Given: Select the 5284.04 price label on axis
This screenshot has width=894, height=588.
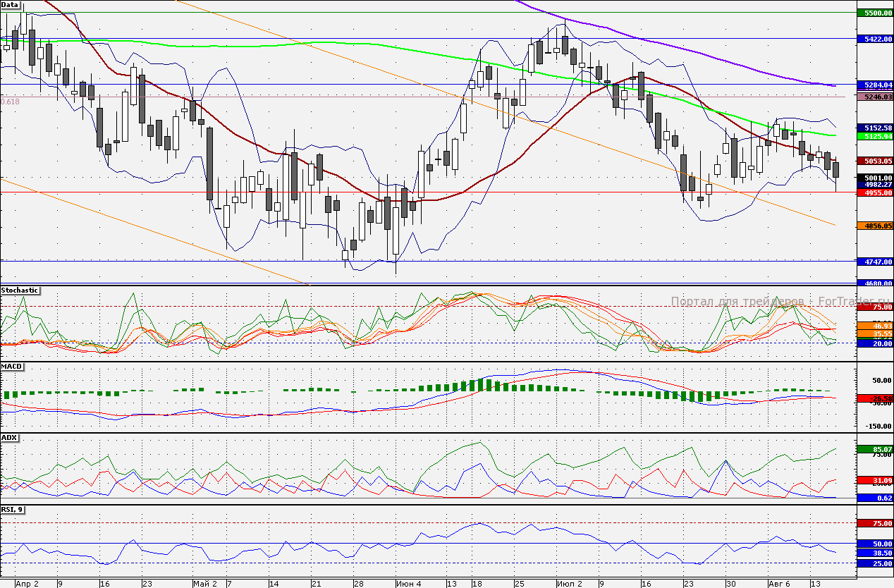Looking at the screenshot, I should point(874,85).
